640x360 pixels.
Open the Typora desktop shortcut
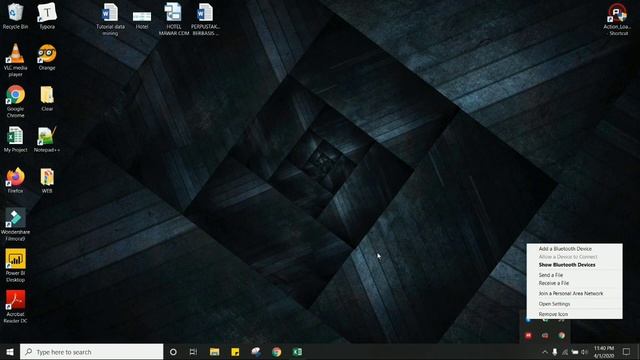(47, 16)
